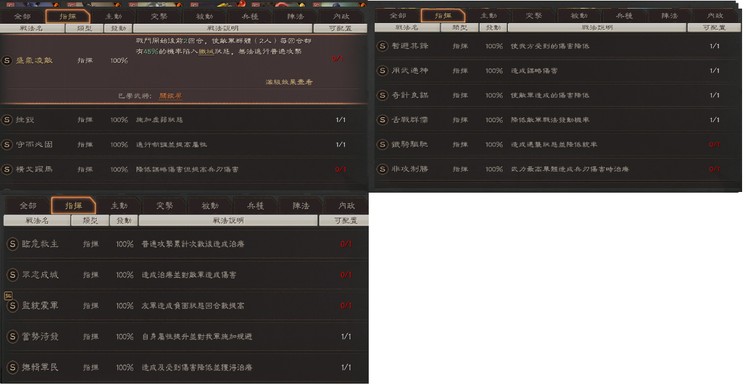Select the 暫避其鋒 tactic name
Screen dimensions: 750x386
[x=410, y=46]
